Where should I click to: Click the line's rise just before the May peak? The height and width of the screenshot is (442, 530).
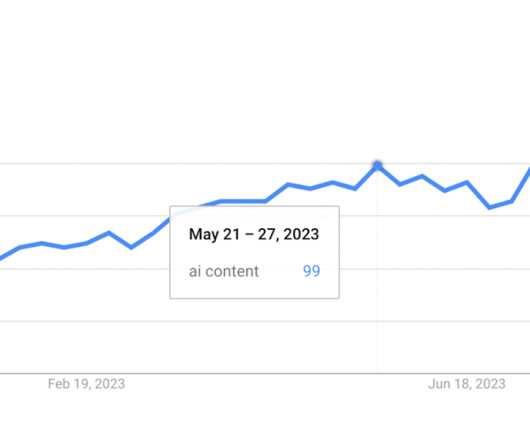click(x=366, y=177)
